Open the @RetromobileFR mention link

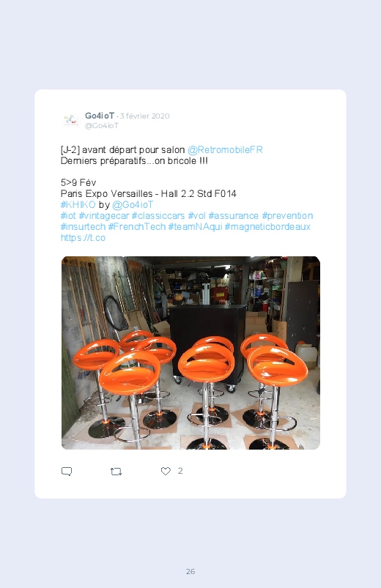(225, 150)
